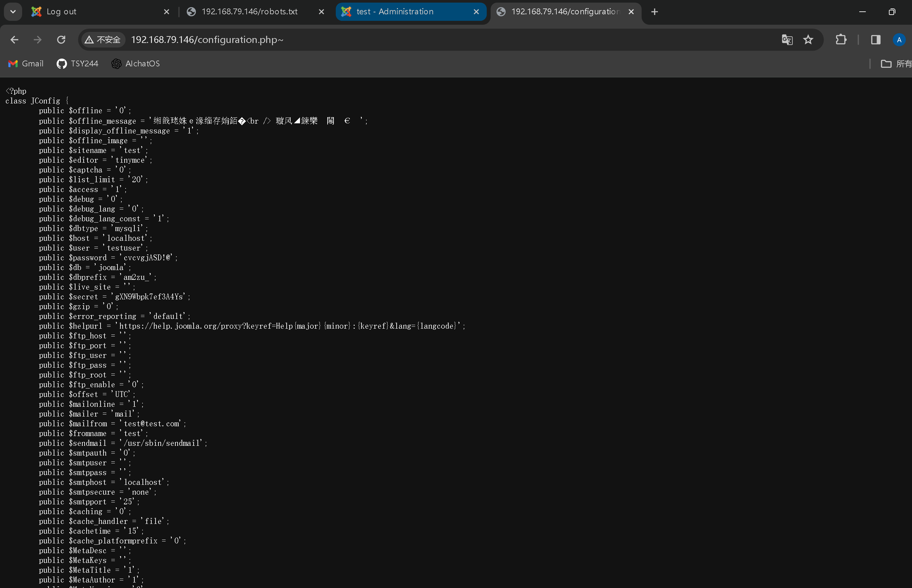
Task: Click the $list_limit = '20' line
Action: pyautogui.click(x=93, y=179)
